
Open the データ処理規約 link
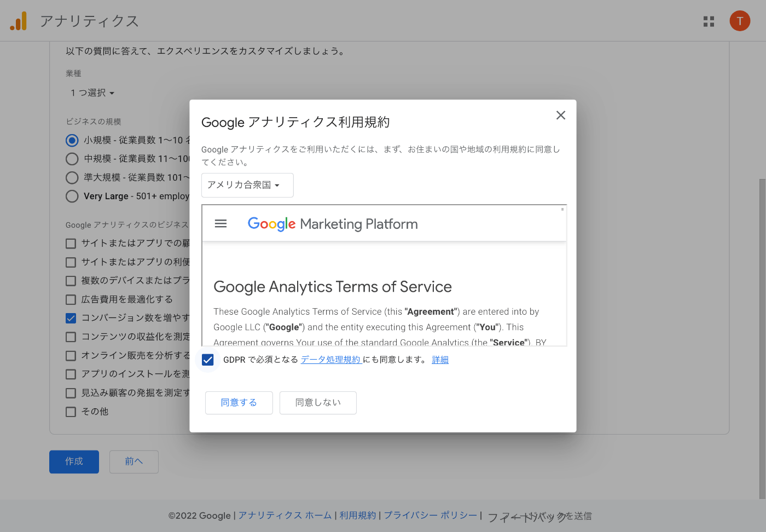coord(330,360)
